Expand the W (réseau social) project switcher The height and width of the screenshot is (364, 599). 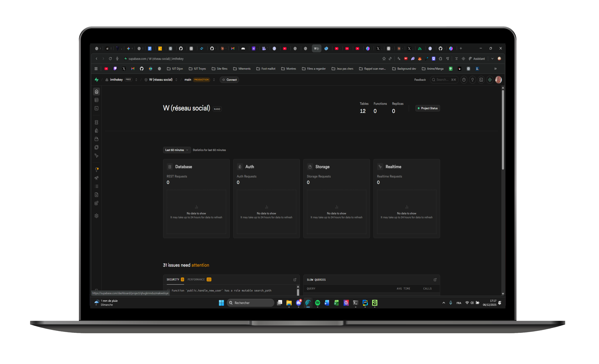pos(176,80)
